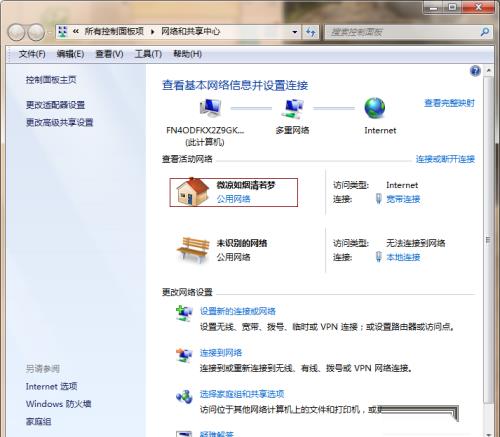Image resolution: width=500 pixels, height=437 pixels.
Task: Click the 多重网络 network icon
Action: (292, 109)
